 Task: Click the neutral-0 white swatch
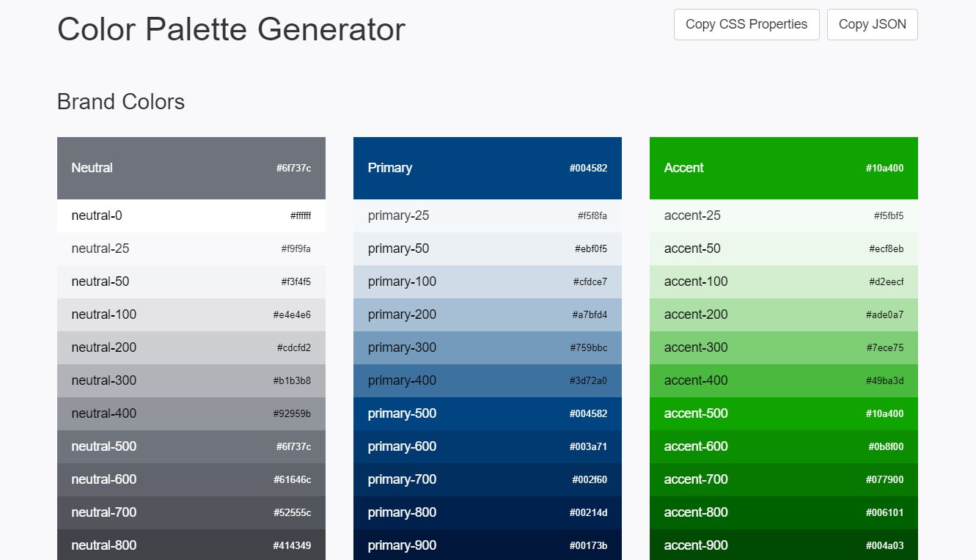click(x=191, y=215)
